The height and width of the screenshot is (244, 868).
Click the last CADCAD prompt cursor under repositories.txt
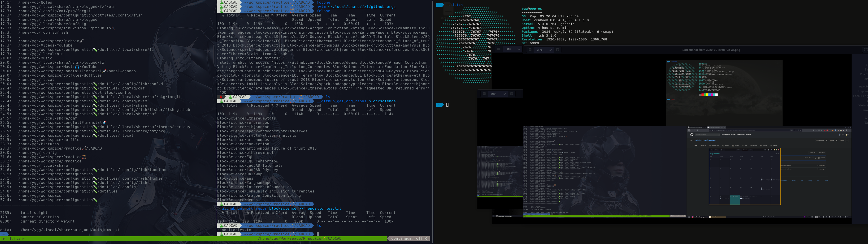click(318, 234)
